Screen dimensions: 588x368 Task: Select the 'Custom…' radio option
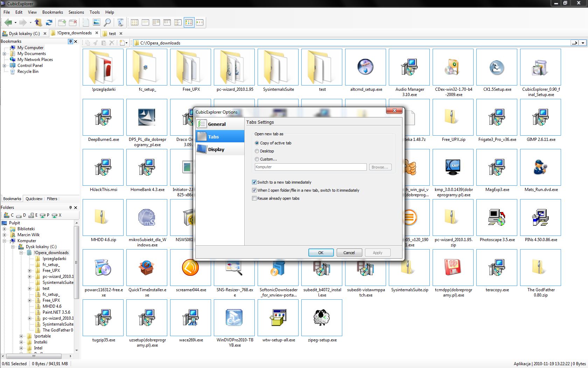coord(266,159)
